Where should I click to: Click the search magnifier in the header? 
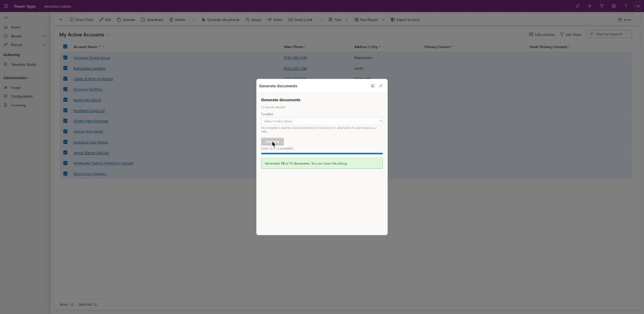[577, 6]
